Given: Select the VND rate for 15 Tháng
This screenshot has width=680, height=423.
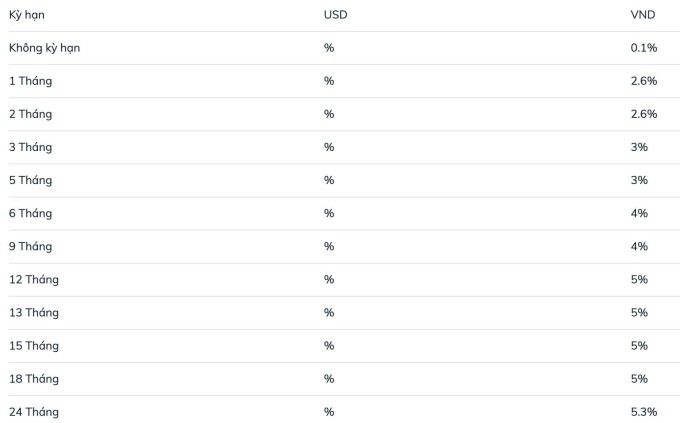Looking at the screenshot, I should pyautogui.click(x=639, y=345).
